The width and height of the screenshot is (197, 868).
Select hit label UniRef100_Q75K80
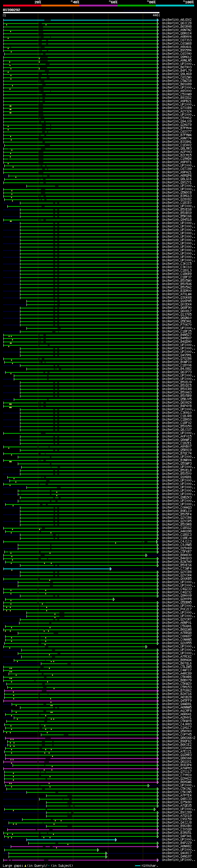176,802
